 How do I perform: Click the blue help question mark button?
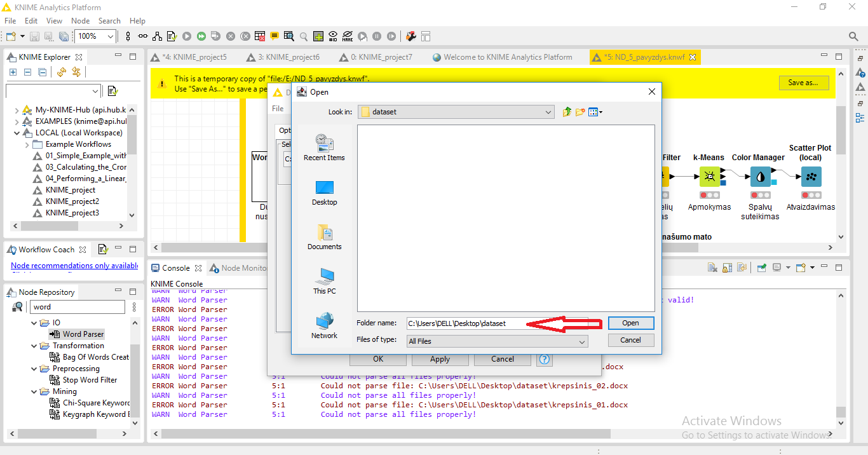pos(545,359)
